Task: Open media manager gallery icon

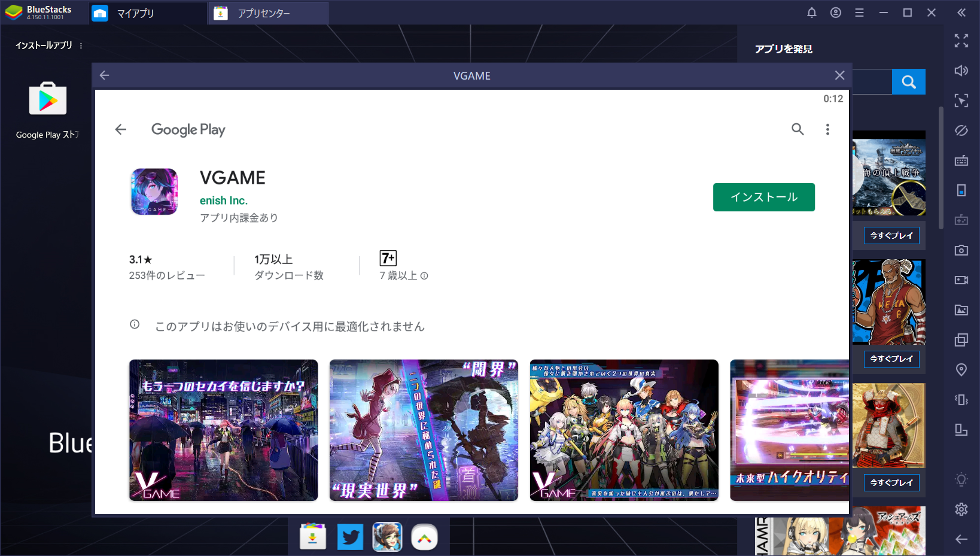Action: 961,310
